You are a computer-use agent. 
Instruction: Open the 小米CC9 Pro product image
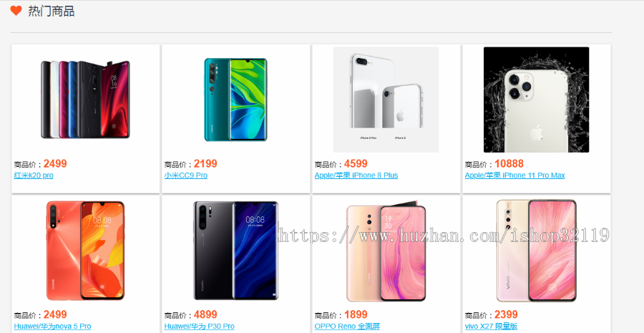coord(235,100)
